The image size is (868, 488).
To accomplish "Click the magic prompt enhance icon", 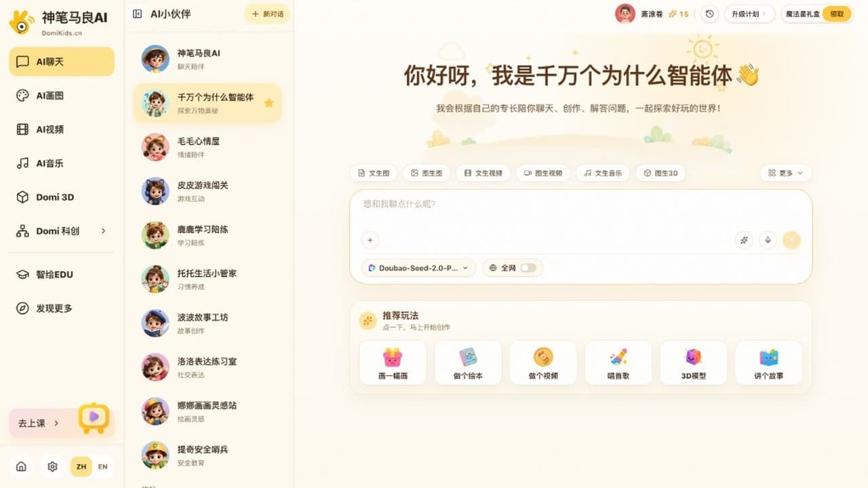I will coord(744,240).
